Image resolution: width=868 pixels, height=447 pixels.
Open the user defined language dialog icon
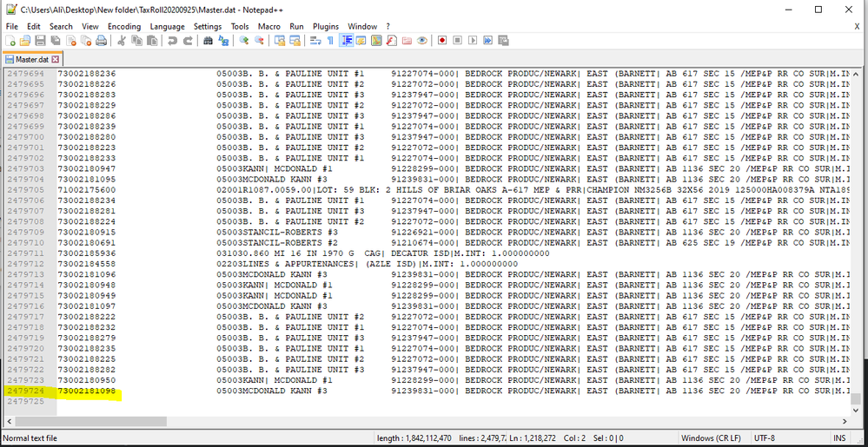pyautogui.click(x=361, y=41)
